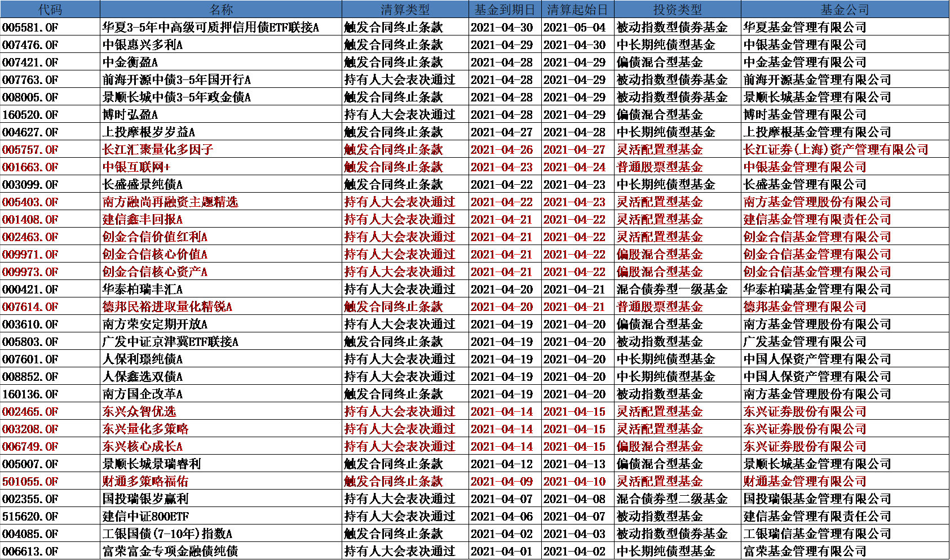The height and width of the screenshot is (560, 950).
Task: Select fund code 005581.OF
Action: (30, 28)
